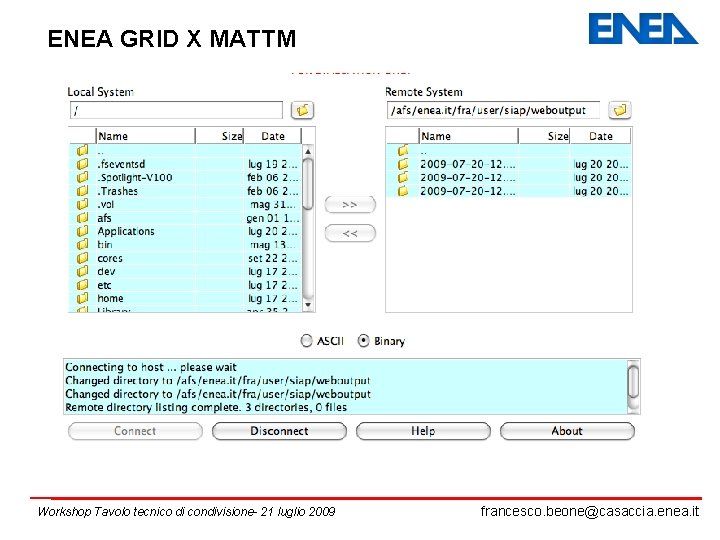This screenshot has height=540, width=720.
Task: Click 'Connecting to host ... please wait' log line
Action: click(151, 367)
